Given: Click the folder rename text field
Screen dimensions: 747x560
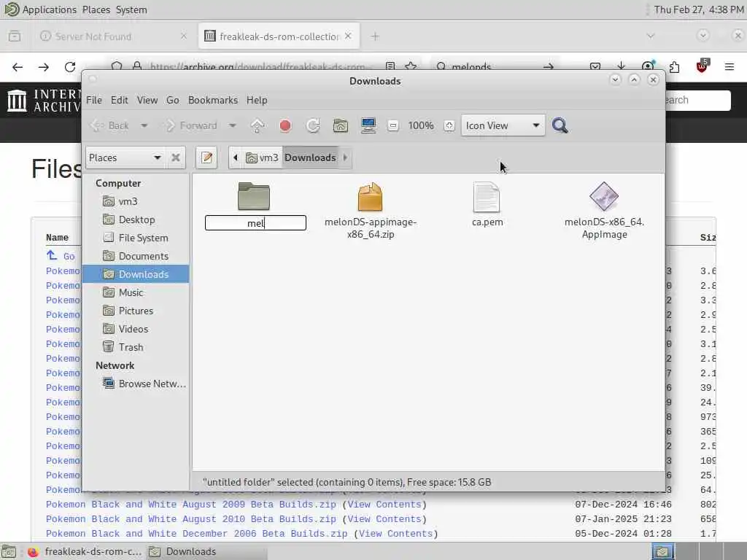Looking at the screenshot, I should 255,223.
